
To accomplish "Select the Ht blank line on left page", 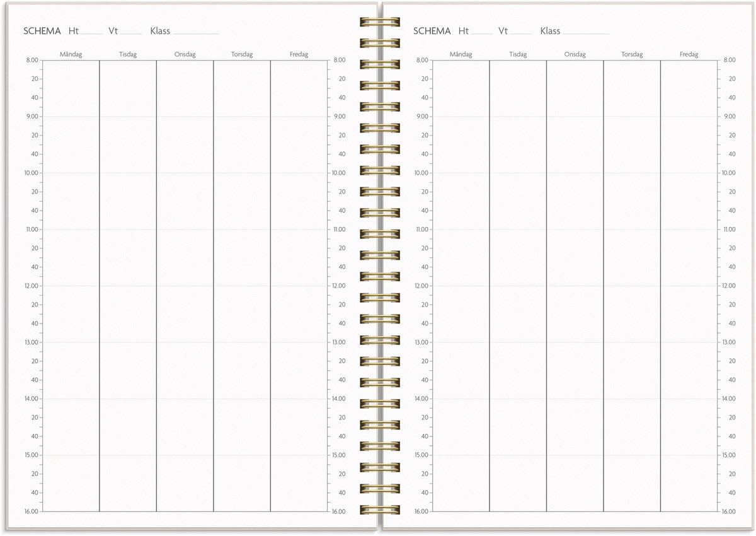I will click(92, 32).
